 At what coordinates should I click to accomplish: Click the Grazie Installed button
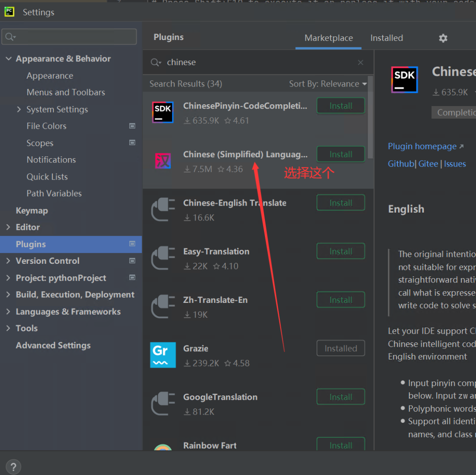(x=341, y=348)
